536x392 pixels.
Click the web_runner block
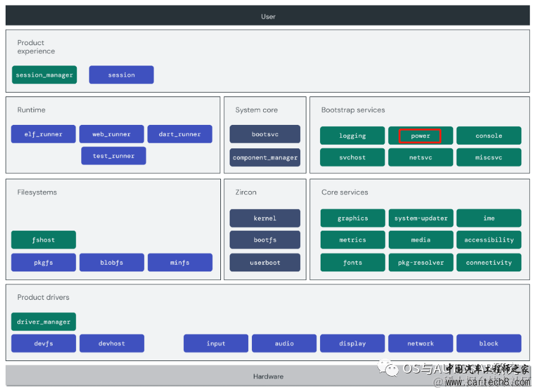(111, 134)
